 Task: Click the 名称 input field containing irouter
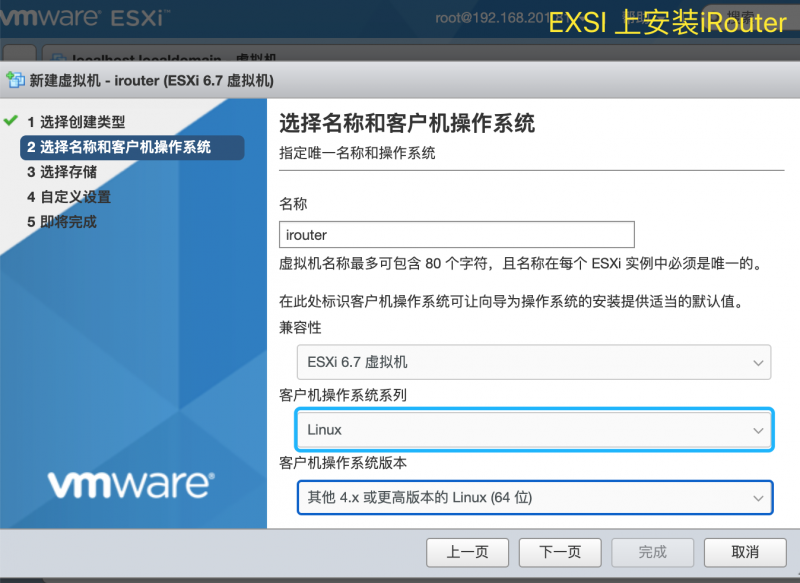pos(457,235)
